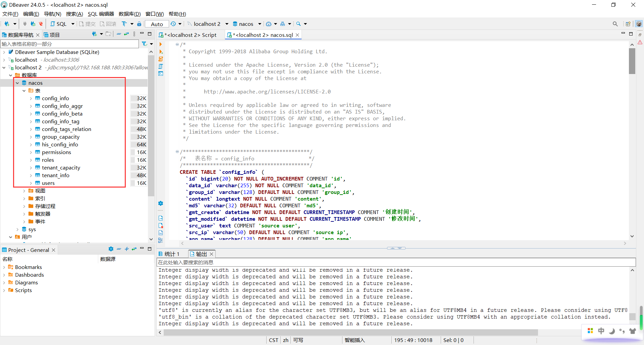This screenshot has height=345, width=644.
Task: Open the SQL button dropdown arrow
Action: pyautogui.click(x=73, y=24)
